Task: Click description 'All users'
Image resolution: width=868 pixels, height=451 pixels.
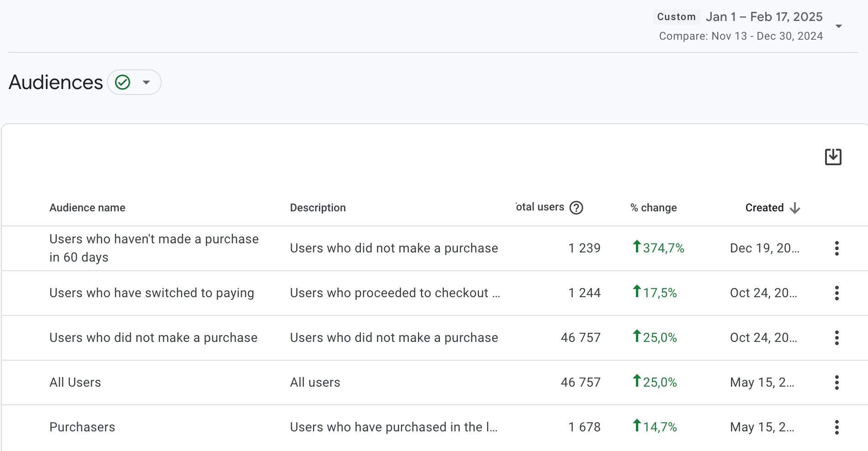Action: point(315,383)
